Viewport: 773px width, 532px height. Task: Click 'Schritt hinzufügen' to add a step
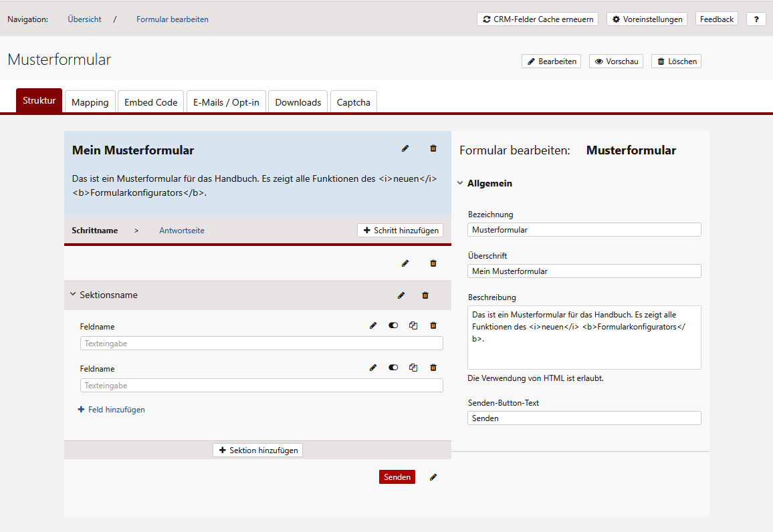(x=400, y=231)
